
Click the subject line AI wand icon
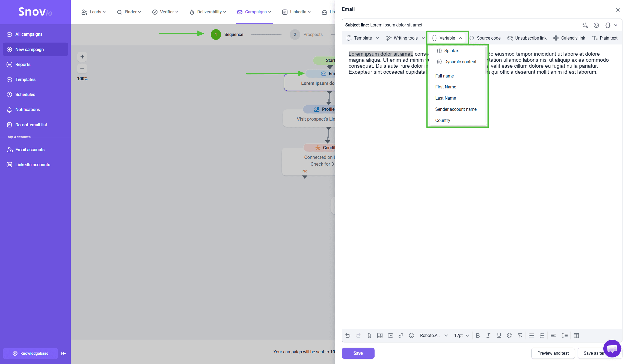click(x=585, y=25)
